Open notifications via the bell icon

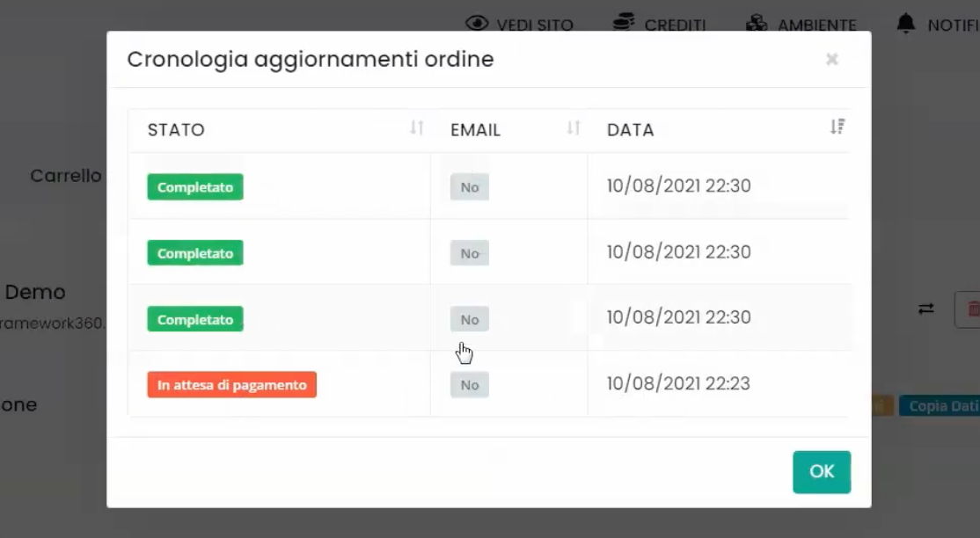tap(905, 24)
